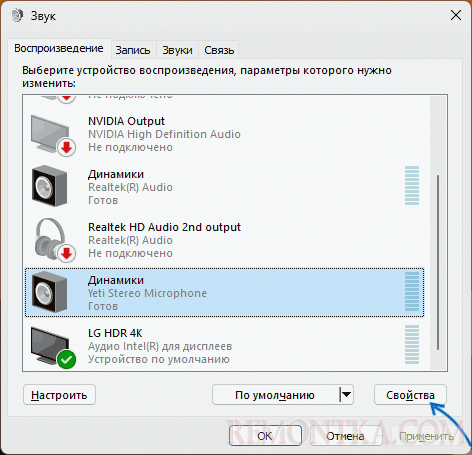Switch to the Связь tab
This screenshot has height=455, width=472.
[x=219, y=50]
